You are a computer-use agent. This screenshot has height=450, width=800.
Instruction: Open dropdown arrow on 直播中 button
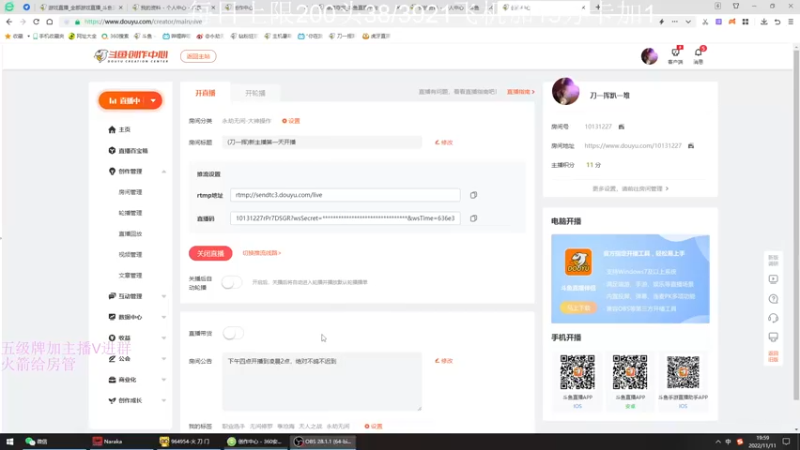pos(153,101)
